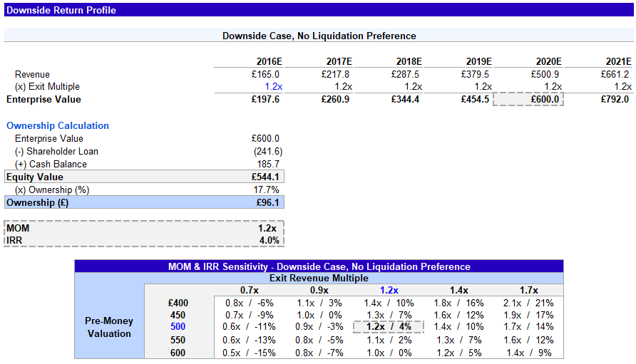The height and width of the screenshot is (364, 636).
Task: Click the dashed 1.2x / 4% sensitivity cell
Action: 389,327
